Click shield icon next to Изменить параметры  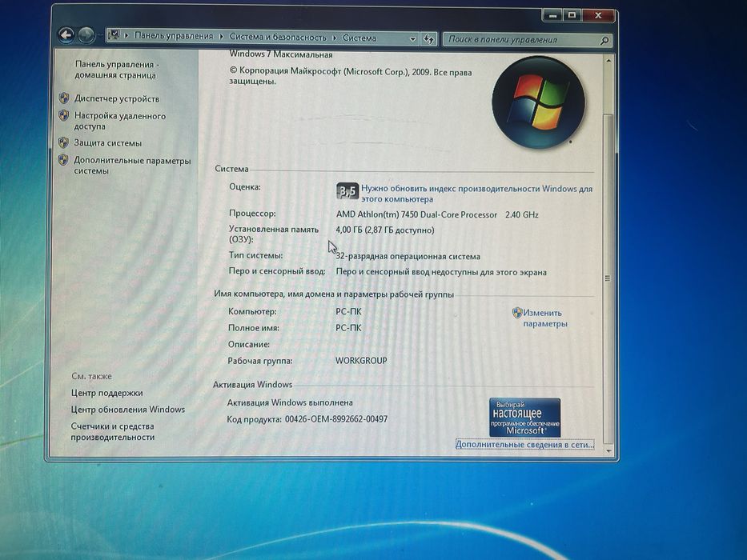tap(517, 312)
